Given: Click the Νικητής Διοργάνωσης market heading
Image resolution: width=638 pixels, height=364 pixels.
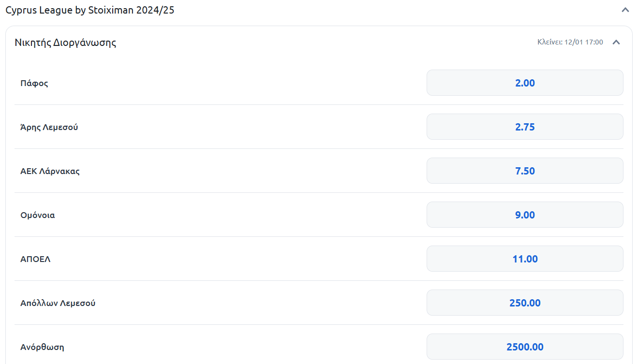Looking at the screenshot, I should [65, 43].
